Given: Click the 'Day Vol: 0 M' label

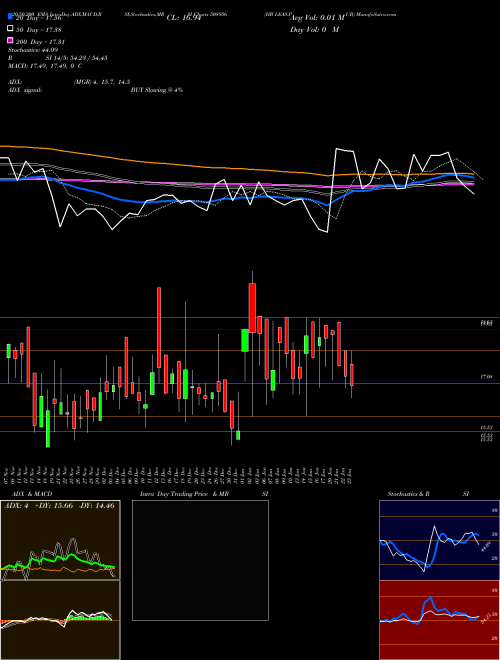Looking at the screenshot, I should (x=314, y=29).
